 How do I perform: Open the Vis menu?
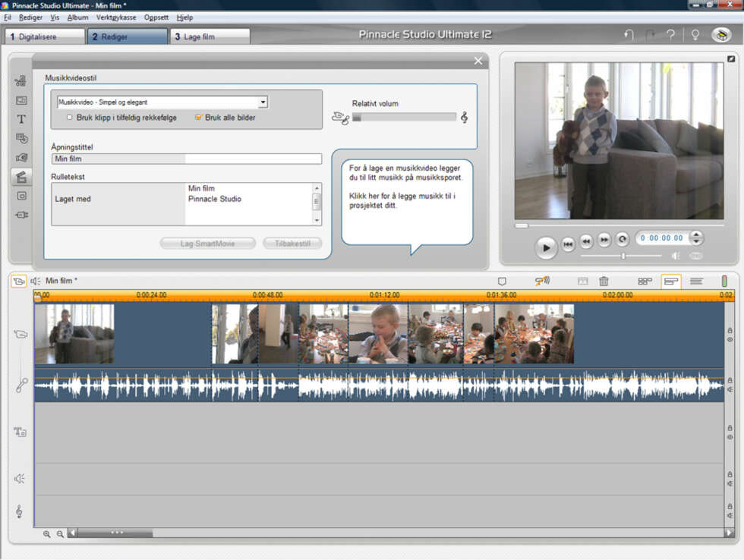click(55, 17)
